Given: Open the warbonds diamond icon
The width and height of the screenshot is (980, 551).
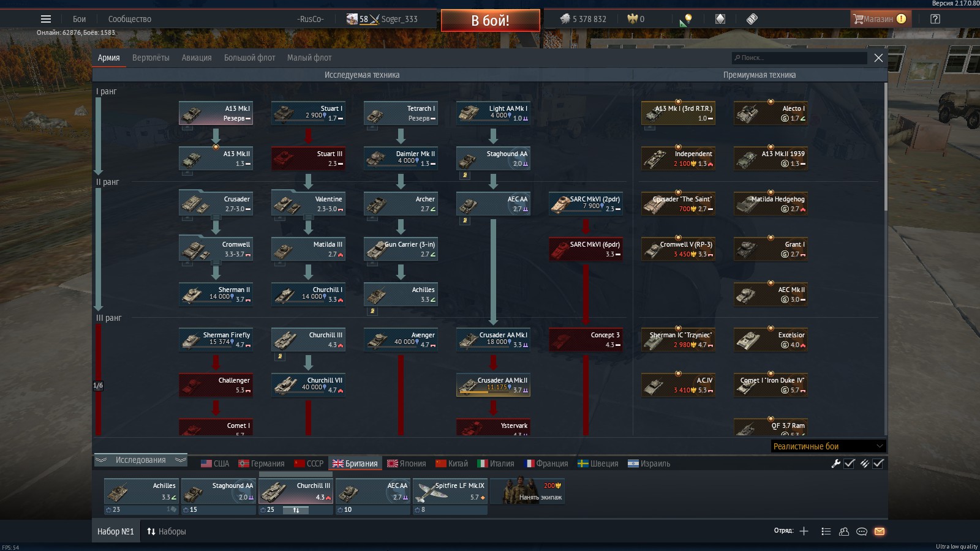Looking at the screenshot, I should pyautogui.click(x=720, y=19).
